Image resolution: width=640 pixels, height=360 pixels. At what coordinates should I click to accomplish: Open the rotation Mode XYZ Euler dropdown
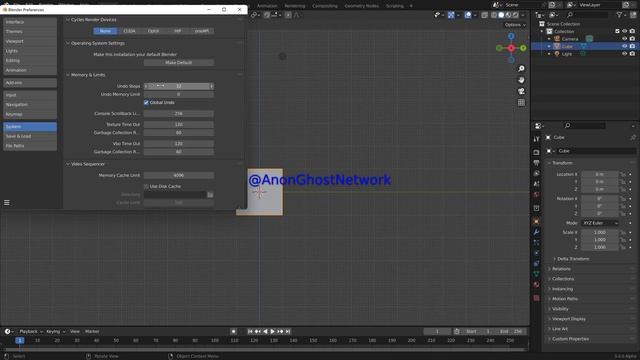click(600, 223)
